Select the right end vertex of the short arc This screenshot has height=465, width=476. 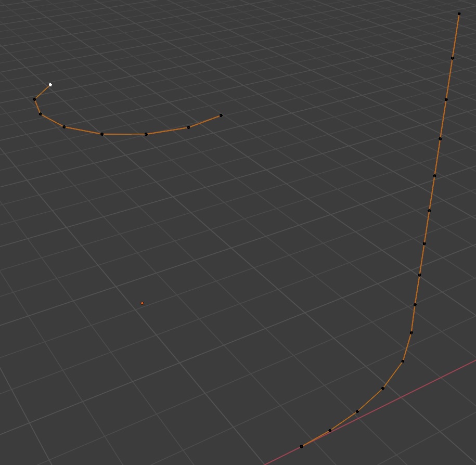click(x=221, y=115)
